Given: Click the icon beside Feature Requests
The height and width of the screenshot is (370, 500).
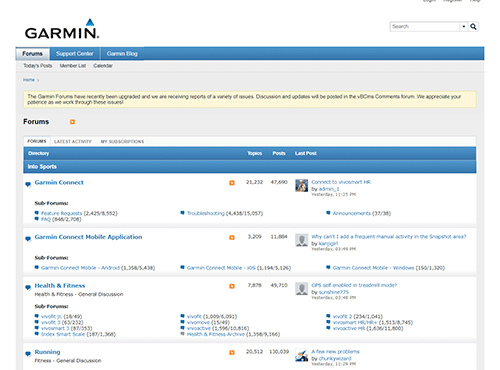Looking at the screenshot, I should pos(37,213).
